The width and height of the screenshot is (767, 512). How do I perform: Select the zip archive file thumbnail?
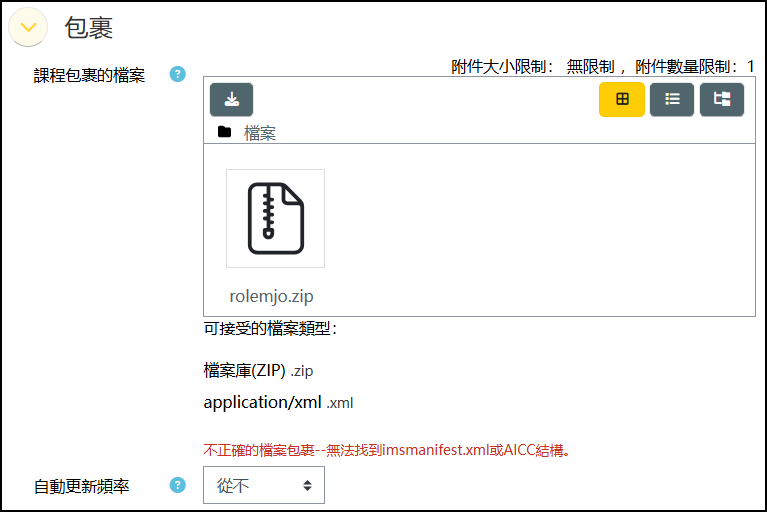click(275, 219)
